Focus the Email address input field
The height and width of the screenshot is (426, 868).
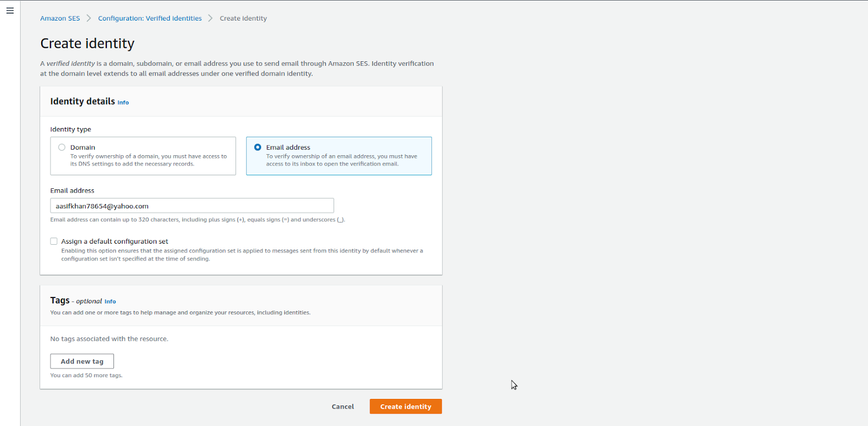pos(192,206)
